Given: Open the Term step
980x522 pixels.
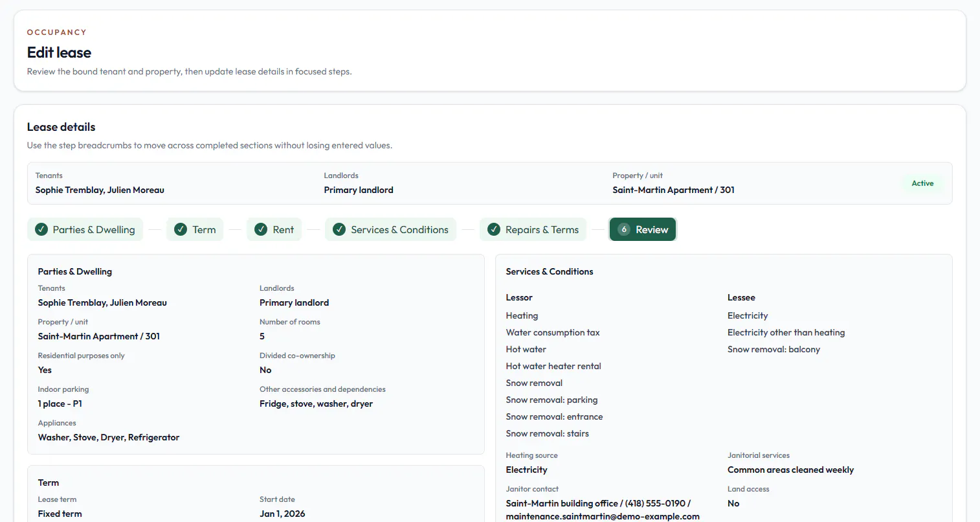Looking at the screenshot, I should (195, 229).
